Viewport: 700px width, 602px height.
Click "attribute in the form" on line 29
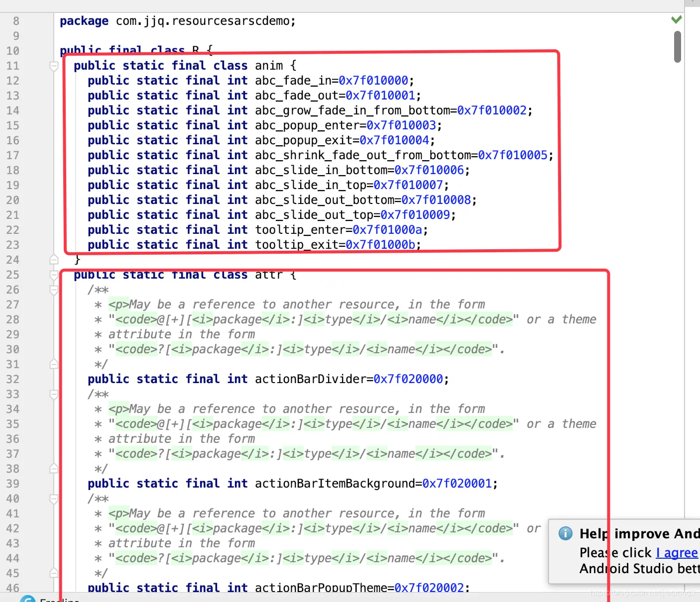point(182,334)
